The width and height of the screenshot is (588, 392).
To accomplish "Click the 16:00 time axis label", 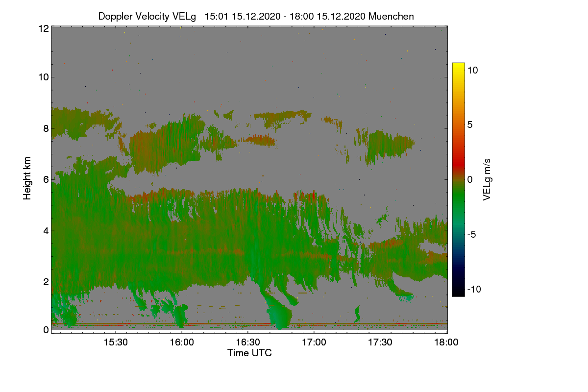I will [x=182, y=343].
